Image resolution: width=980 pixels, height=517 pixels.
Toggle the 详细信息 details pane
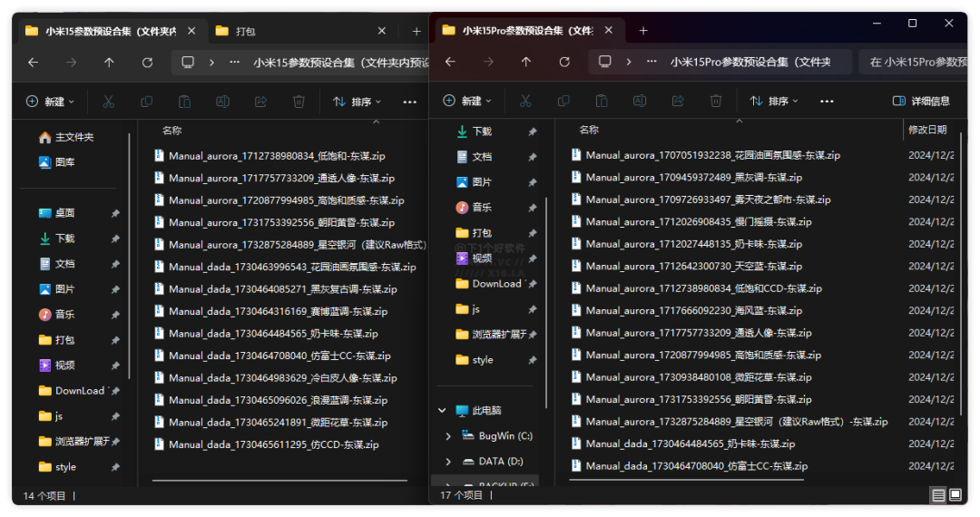coord(921,101)
